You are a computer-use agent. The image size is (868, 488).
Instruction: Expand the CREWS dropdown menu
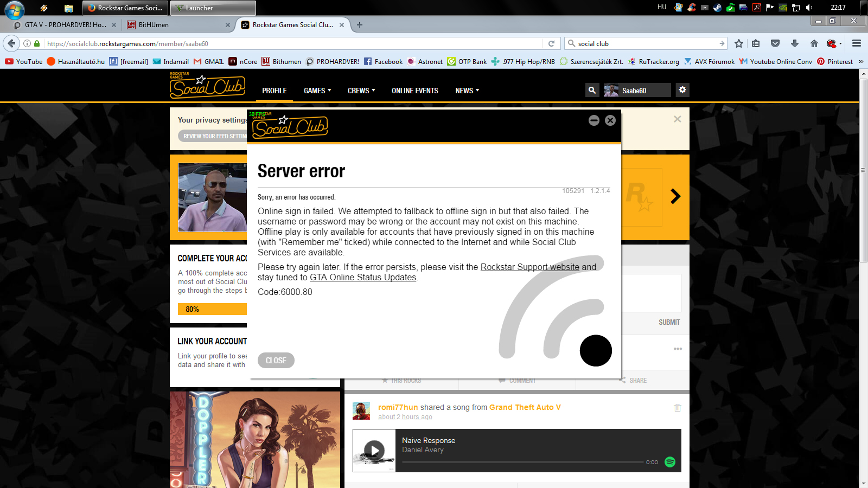361,91
